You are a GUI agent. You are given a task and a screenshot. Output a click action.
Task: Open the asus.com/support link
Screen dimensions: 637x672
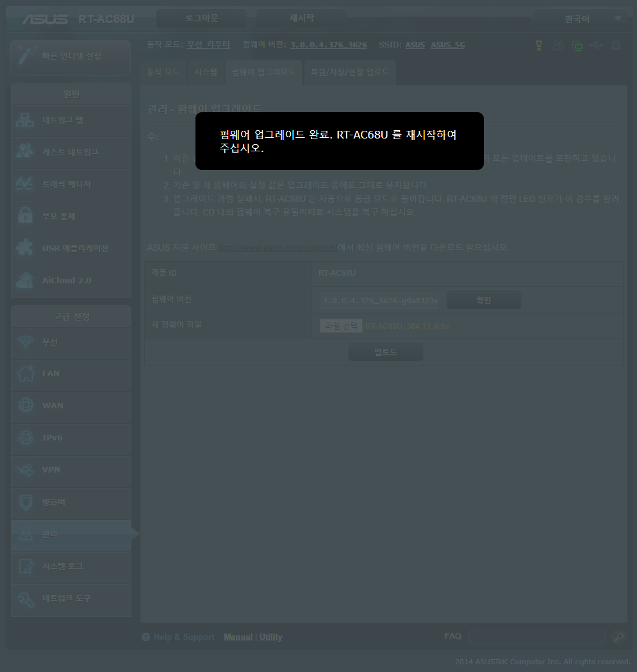(x=277, y=248)
